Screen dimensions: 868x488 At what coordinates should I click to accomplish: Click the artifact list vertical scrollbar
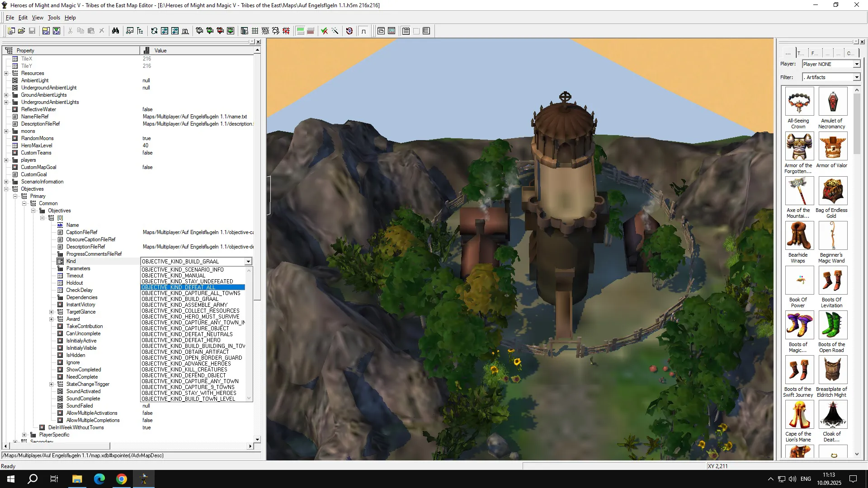pyautogui.click(x=857, y=272)
